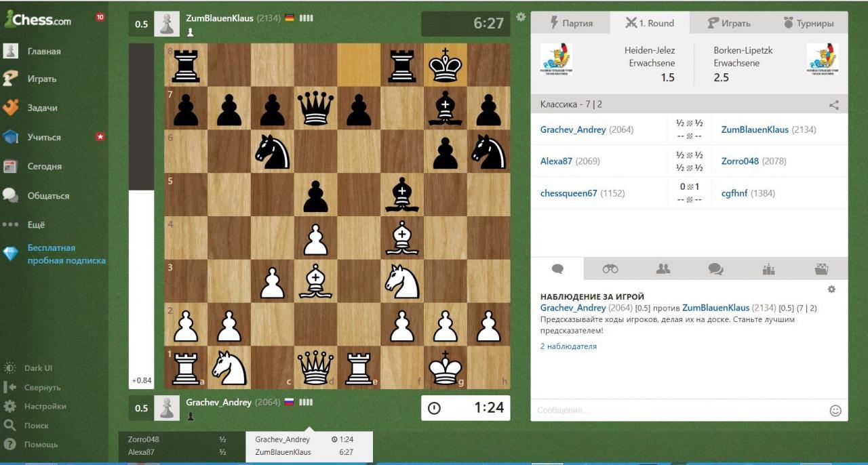Screen dimensions: 868x465
Task: Click Бесплатная пробная подписка link
Action: click(66, 254)
